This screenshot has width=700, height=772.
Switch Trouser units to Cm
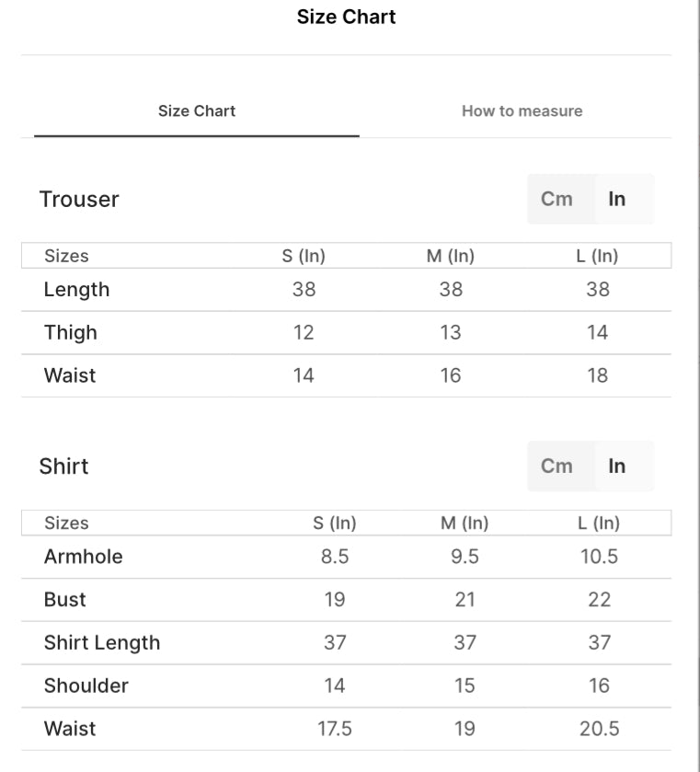coord(557,199)
